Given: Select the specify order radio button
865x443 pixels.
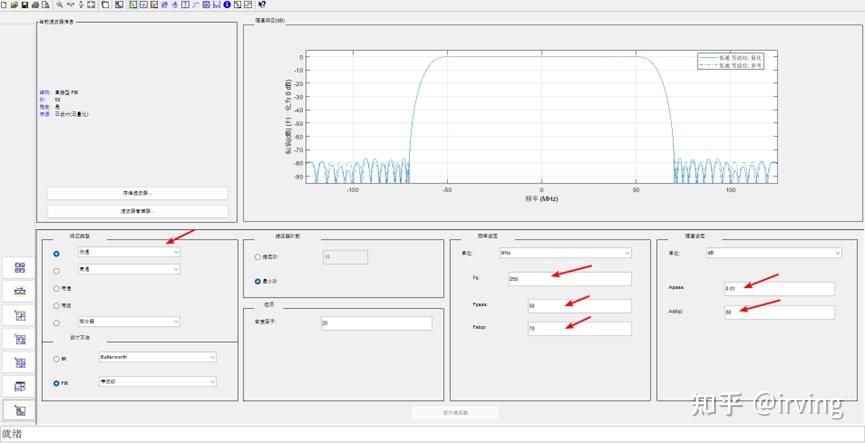Looking at the screenshot, I should point(258,257).
